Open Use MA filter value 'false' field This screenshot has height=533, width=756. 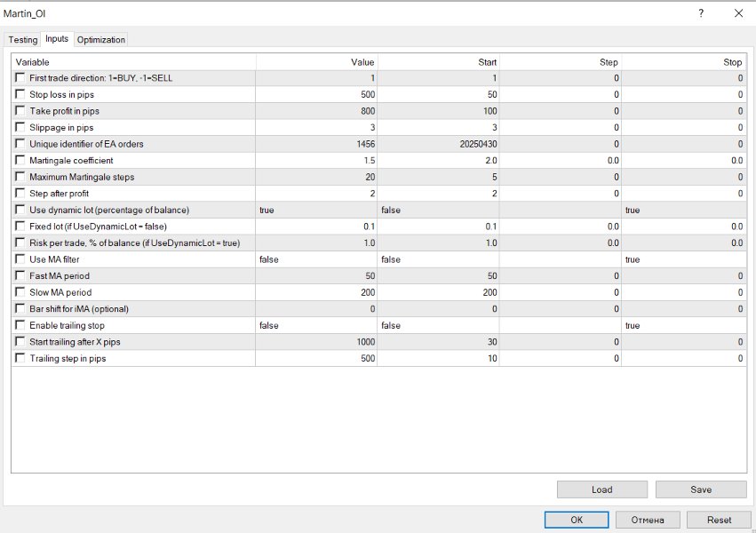coord(317,259)
